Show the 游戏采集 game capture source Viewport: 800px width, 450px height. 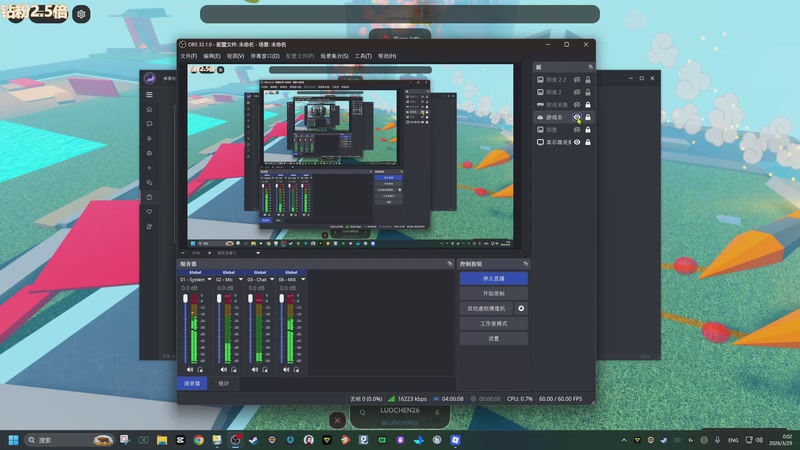(x=577, y=105)
